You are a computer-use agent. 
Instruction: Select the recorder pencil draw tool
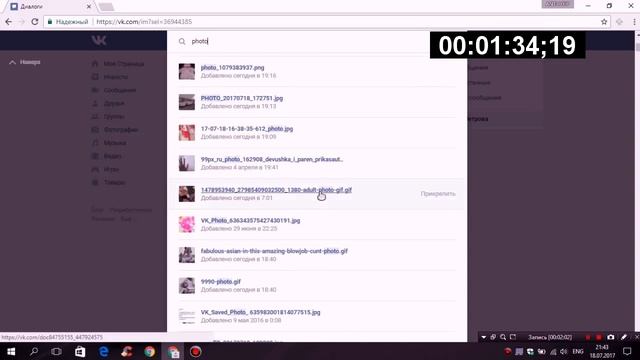coord(624,337)
